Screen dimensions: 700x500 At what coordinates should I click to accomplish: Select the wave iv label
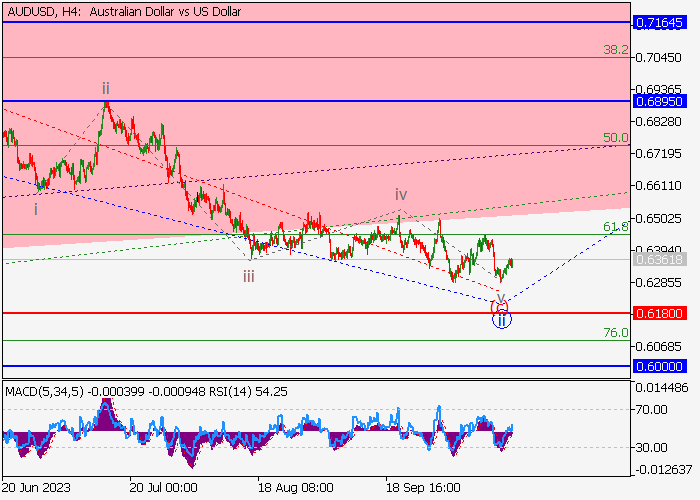point(400,194)
